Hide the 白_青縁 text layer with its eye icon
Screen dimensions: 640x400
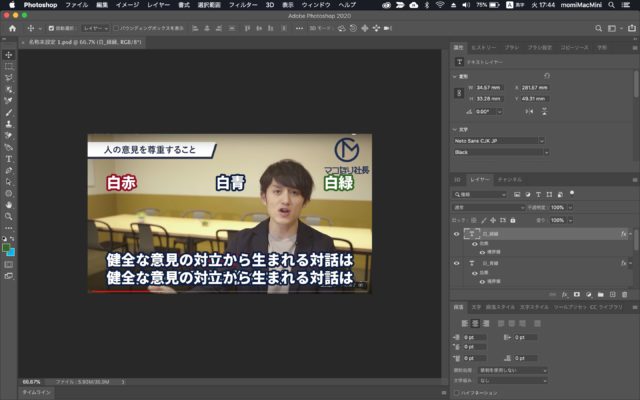(456, 263)
